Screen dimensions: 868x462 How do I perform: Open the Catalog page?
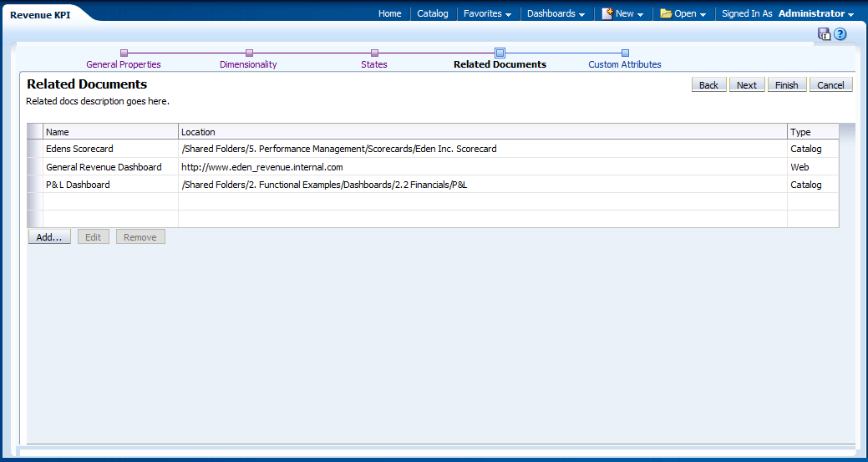(x=433, y=13)
